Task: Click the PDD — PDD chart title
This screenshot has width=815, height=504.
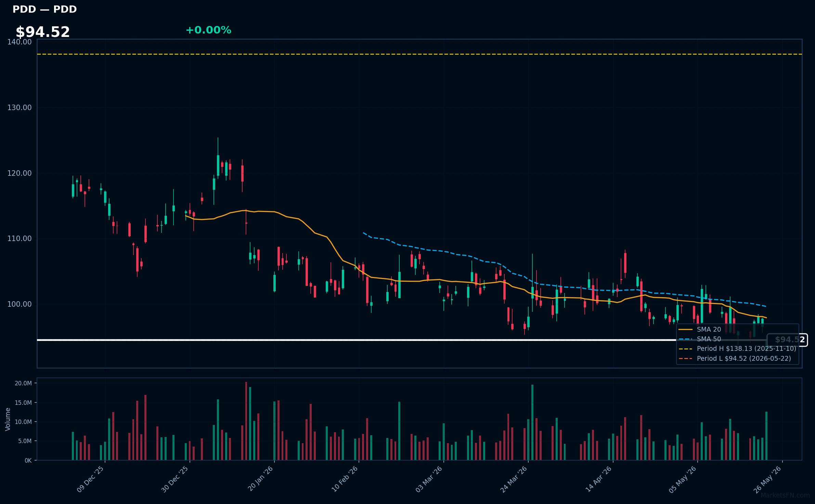Action: pyautogui.click(x=44, y=9)
